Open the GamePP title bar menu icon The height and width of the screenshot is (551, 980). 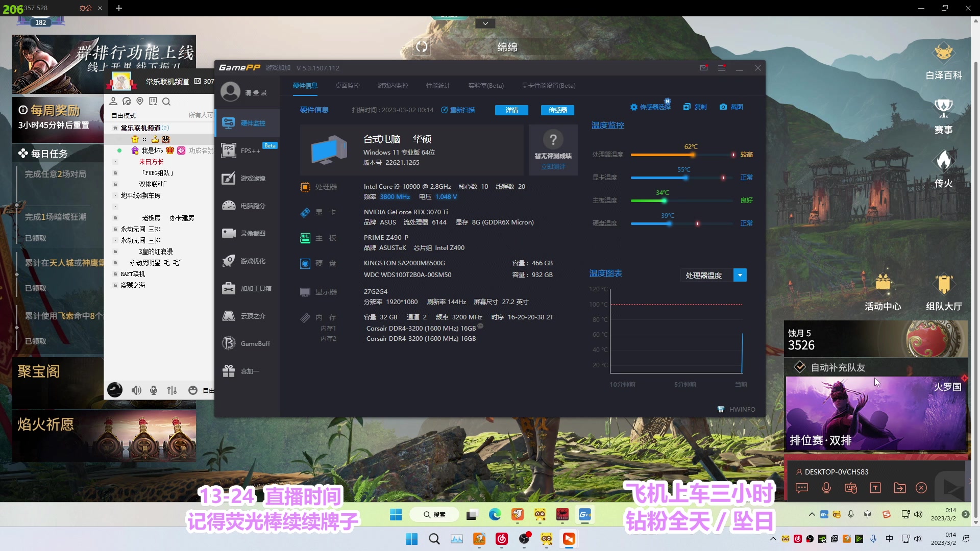(722, 68)
